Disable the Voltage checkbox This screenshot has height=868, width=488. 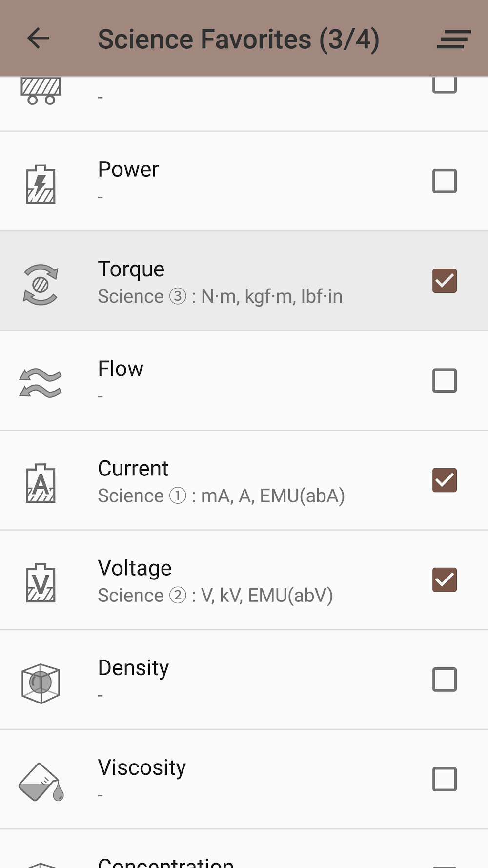click(x=445, y=579)
